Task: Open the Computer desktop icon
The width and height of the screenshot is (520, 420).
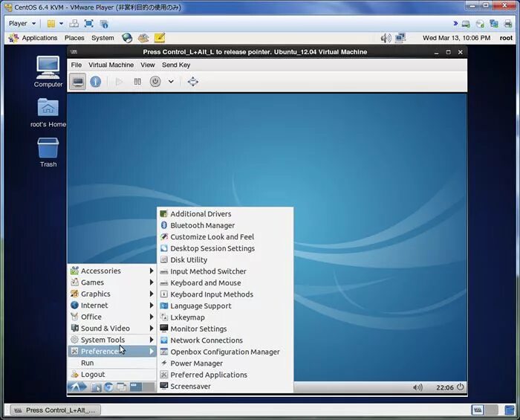Action: [x=48, y=71]
